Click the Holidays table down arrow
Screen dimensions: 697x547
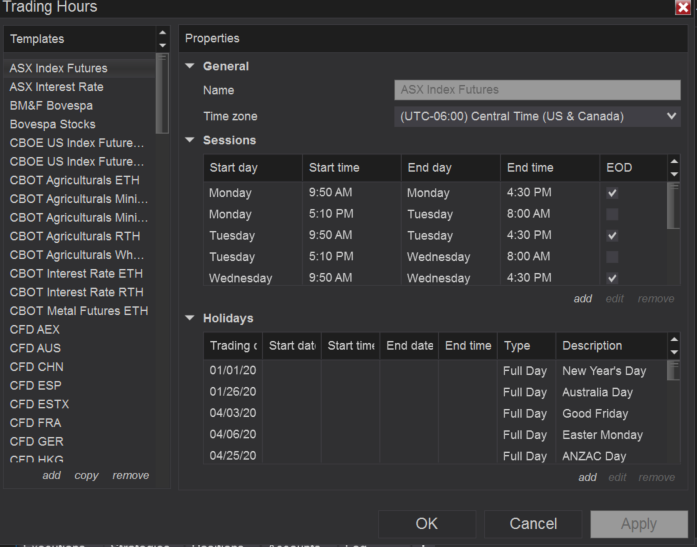tap(674, 352)
